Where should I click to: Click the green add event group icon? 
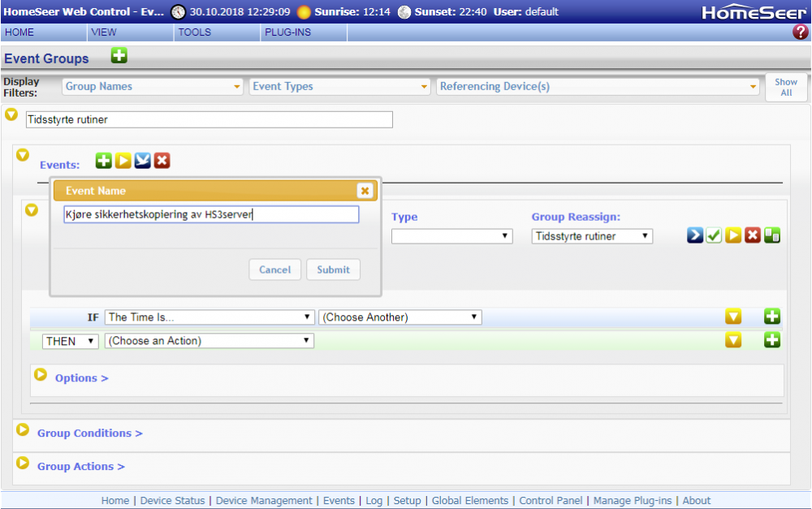(119, 56)
